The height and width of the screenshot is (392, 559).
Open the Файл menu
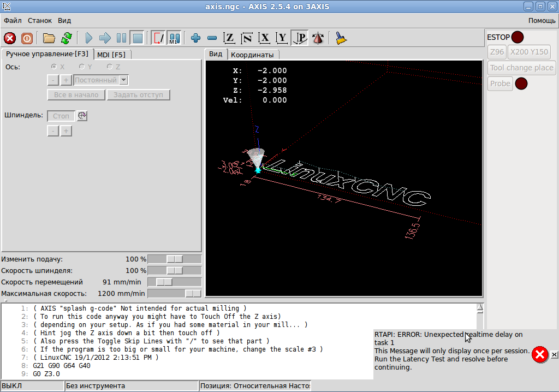coord(13,21)
